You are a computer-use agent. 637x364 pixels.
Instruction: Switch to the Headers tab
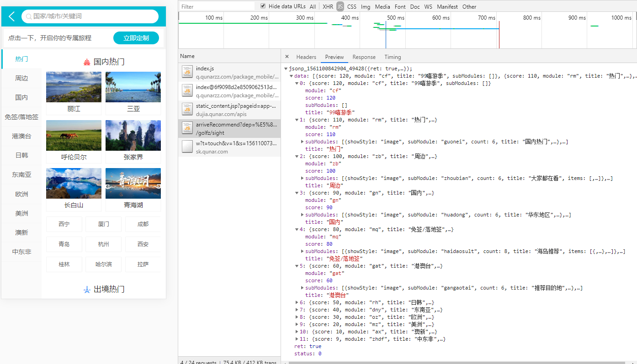306,57
